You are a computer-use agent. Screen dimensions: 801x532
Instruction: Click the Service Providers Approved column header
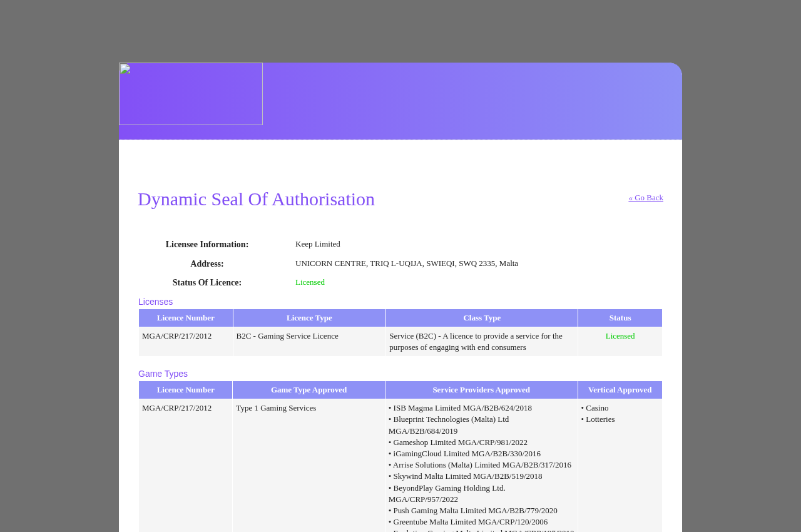tap(481, 390)
